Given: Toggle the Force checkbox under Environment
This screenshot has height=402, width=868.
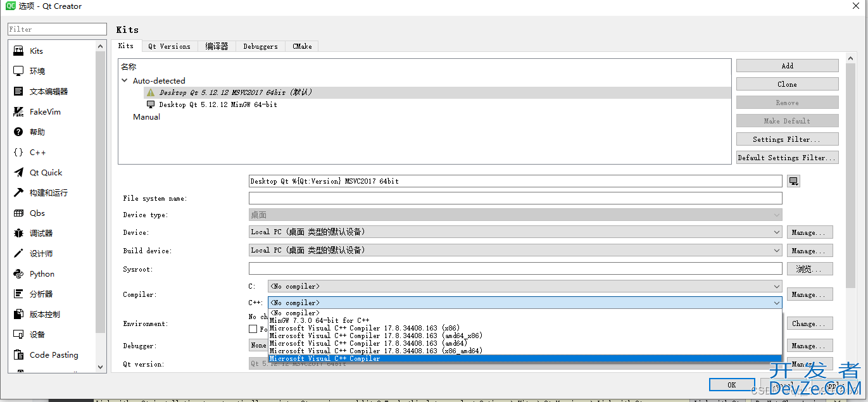Looking at the screenshot, I should [x=253, y=329].
